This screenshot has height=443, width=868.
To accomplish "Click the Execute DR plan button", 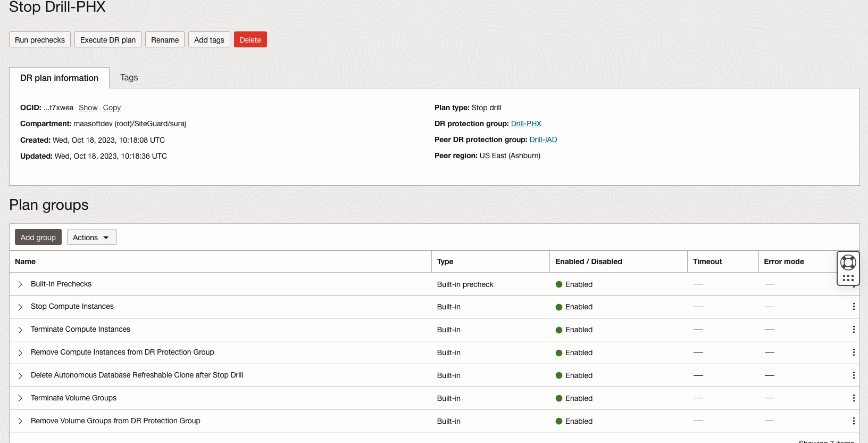I will (x=108, y=40).
